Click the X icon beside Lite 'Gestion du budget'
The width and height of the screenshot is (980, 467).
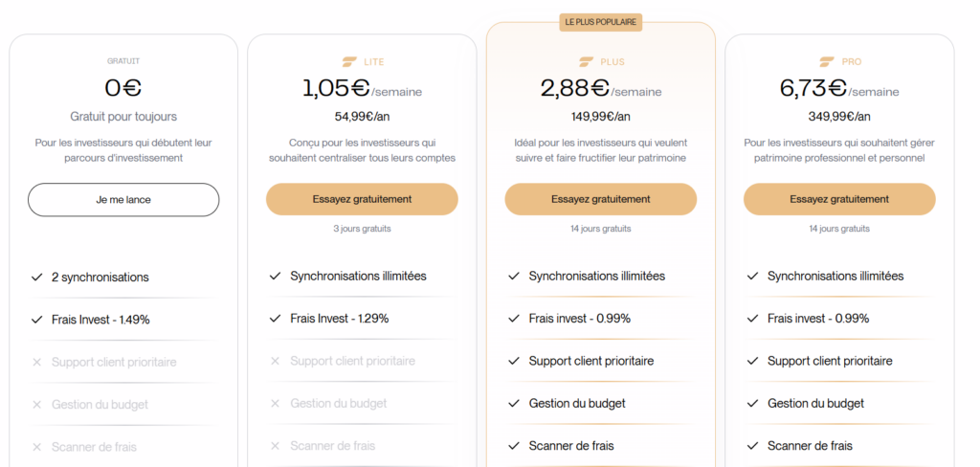pos(276,404)
